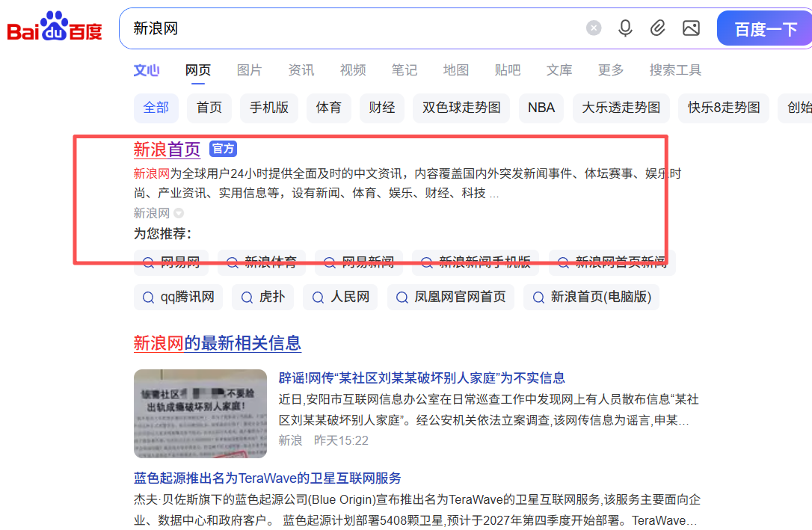This screenshot has height=530, width=812.
Task: Open image search camera icon
Action: pos(691,28)
